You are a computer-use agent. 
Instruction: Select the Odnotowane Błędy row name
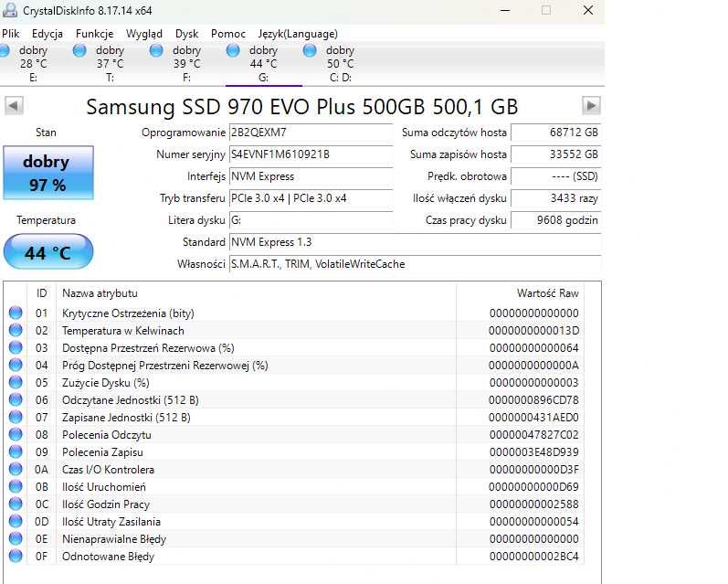coord(108,557)
